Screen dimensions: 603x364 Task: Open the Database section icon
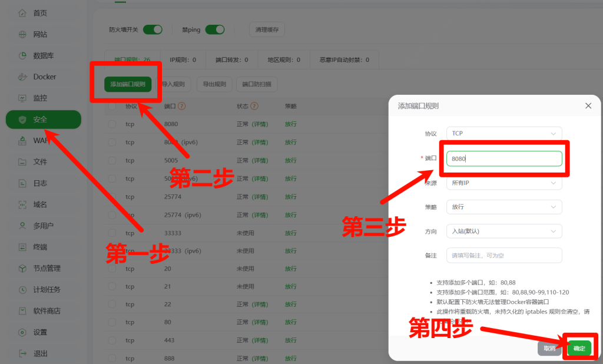click(22, 55)
